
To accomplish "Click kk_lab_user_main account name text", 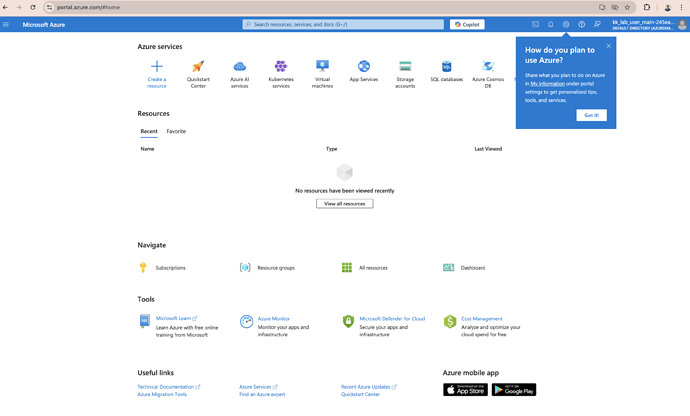I will (x=643, y=22).
